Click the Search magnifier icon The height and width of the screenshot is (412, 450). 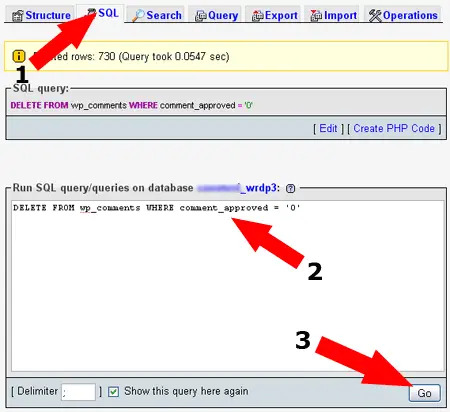(x=138, y=16)
